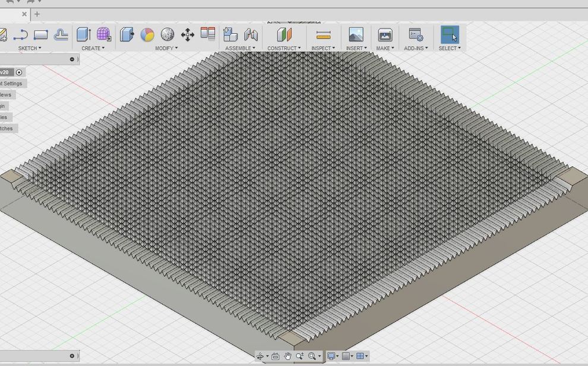Click the Offset Plane construct icon

click(x=284, y=35)
